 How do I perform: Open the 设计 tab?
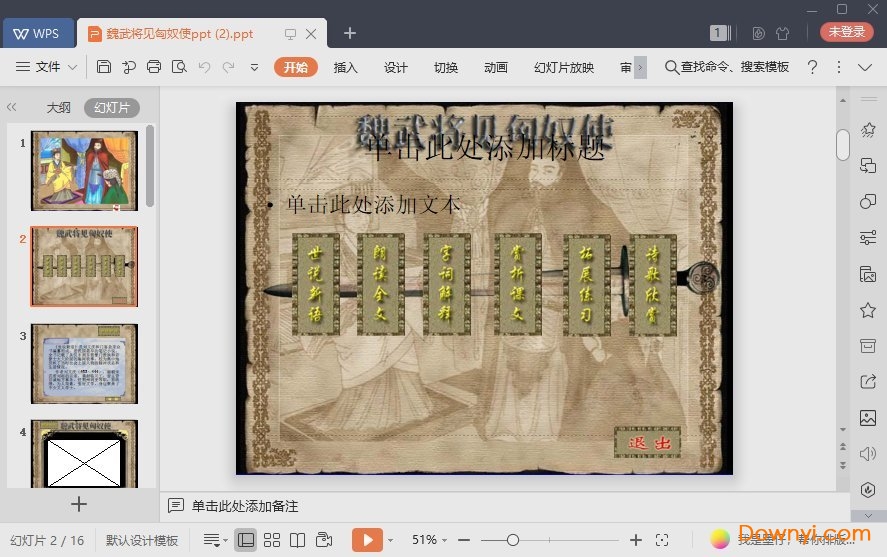(395, 67)
